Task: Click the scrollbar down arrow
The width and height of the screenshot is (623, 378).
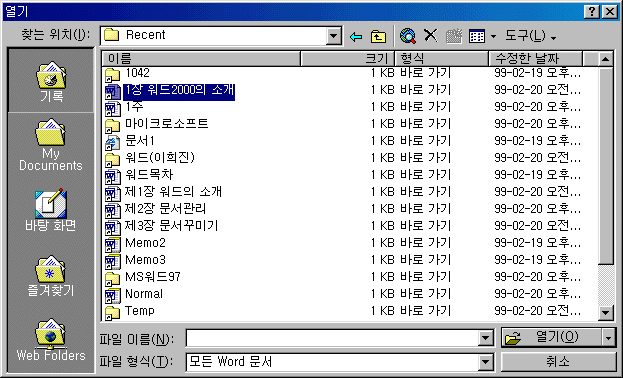Action: pyautogui.click(x=605, y=313)
